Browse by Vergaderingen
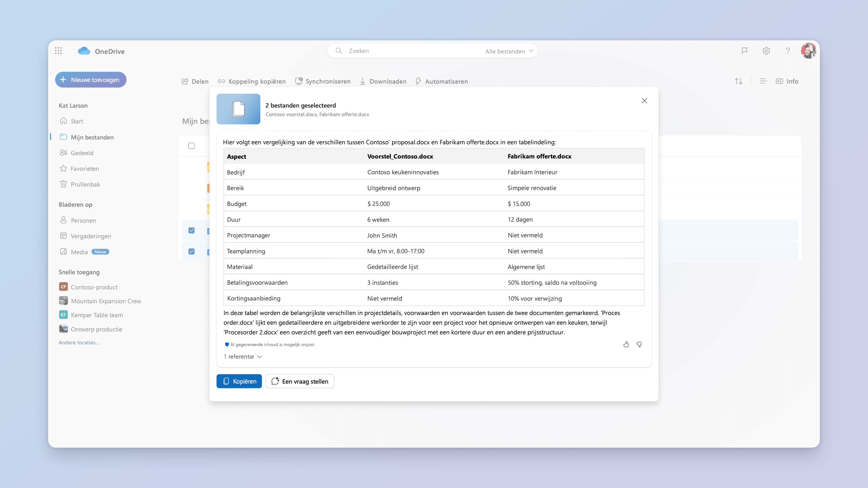 (85, 236)
